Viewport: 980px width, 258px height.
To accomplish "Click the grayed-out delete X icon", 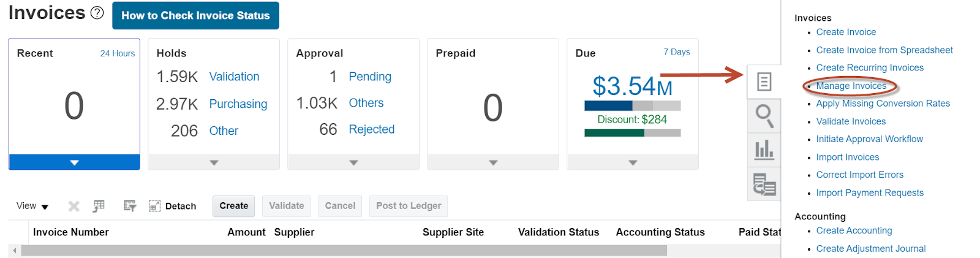I will coord(73,206).
